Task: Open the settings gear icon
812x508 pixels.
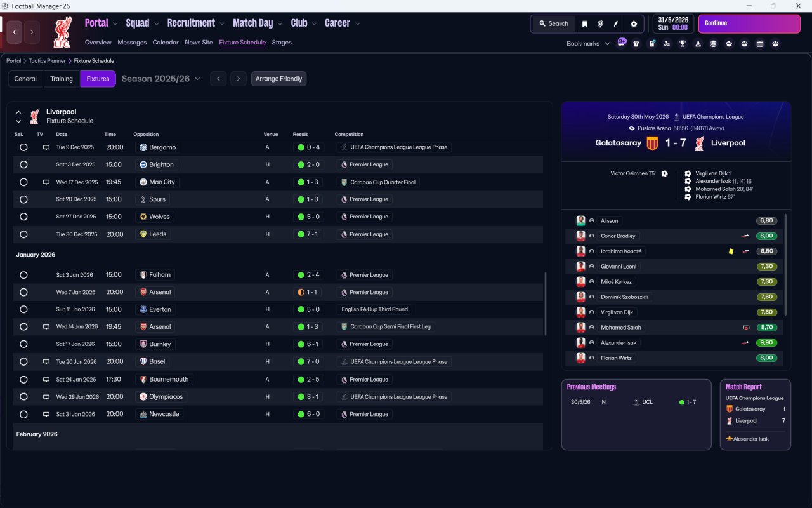Action: coord(634,23)
